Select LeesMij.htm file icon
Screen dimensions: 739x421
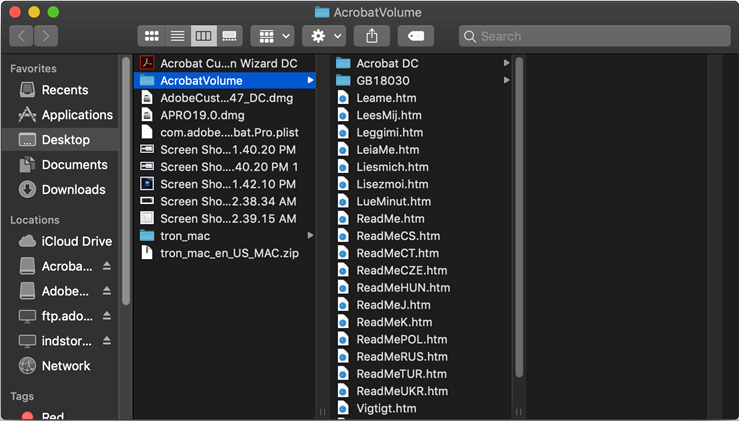click(343, 115)
